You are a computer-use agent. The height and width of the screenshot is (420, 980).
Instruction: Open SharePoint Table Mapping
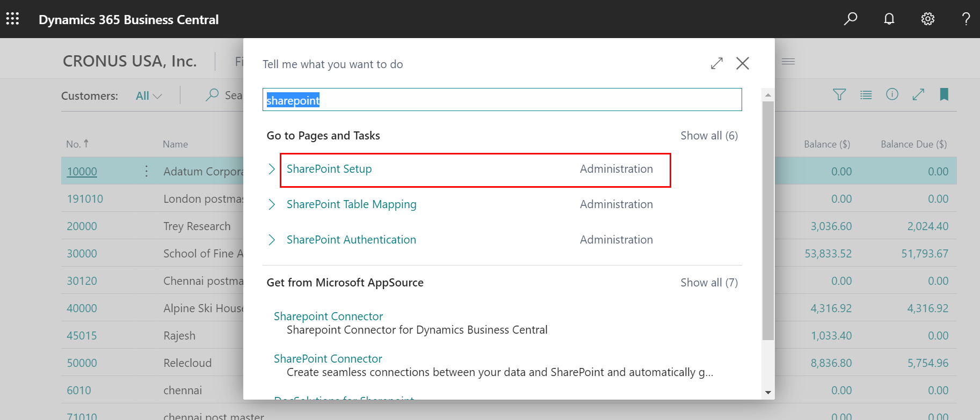coord(352,204)
